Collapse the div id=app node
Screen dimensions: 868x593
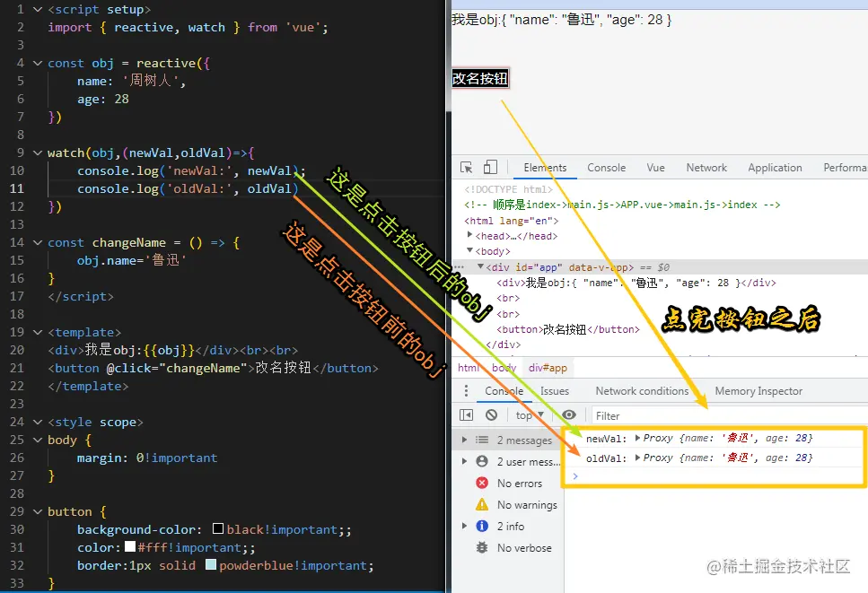(480, 266)
